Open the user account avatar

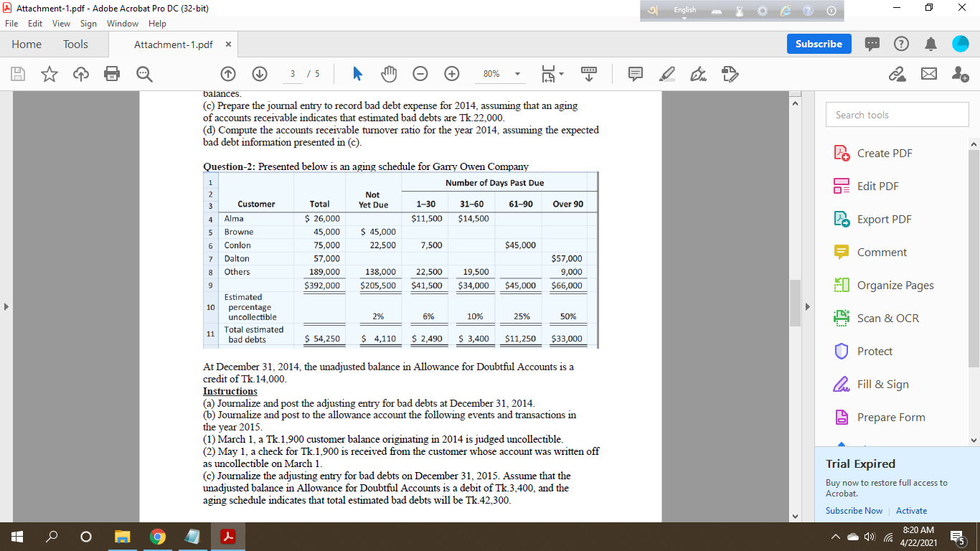click(x=961, y=44)
